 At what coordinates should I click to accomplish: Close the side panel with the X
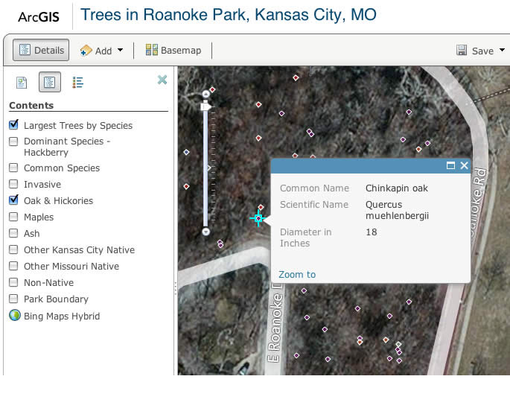[162, 80]
